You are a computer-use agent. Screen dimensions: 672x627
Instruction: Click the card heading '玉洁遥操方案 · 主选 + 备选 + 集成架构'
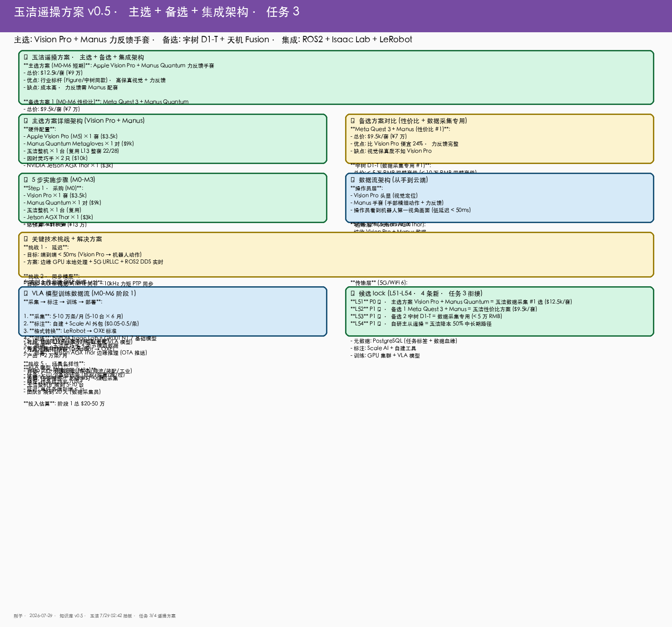point(88,57)
